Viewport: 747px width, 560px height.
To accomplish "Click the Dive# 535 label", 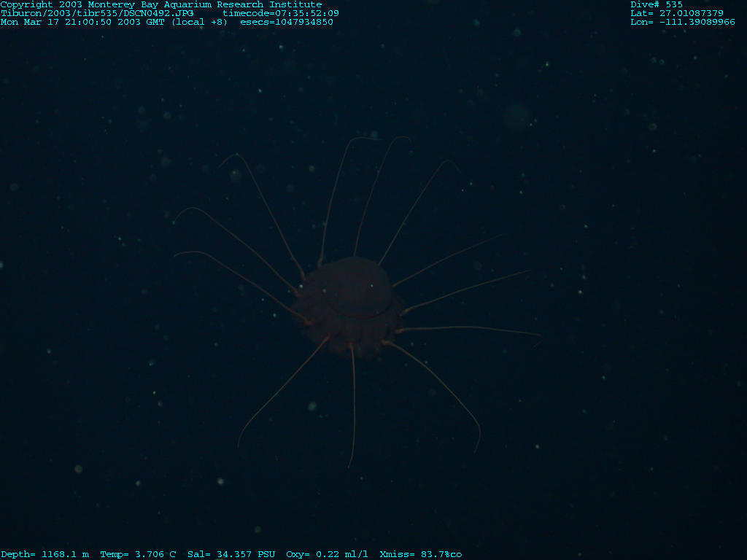I will (x=657, y=4).
